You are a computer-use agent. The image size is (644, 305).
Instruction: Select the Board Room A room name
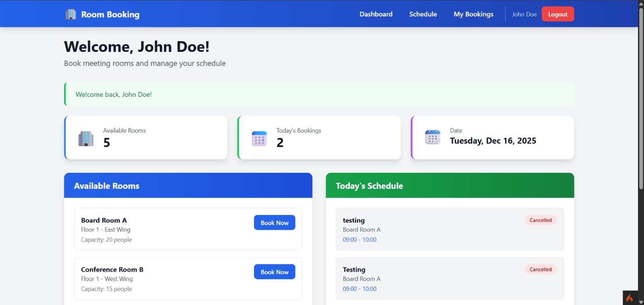(104, 220)
